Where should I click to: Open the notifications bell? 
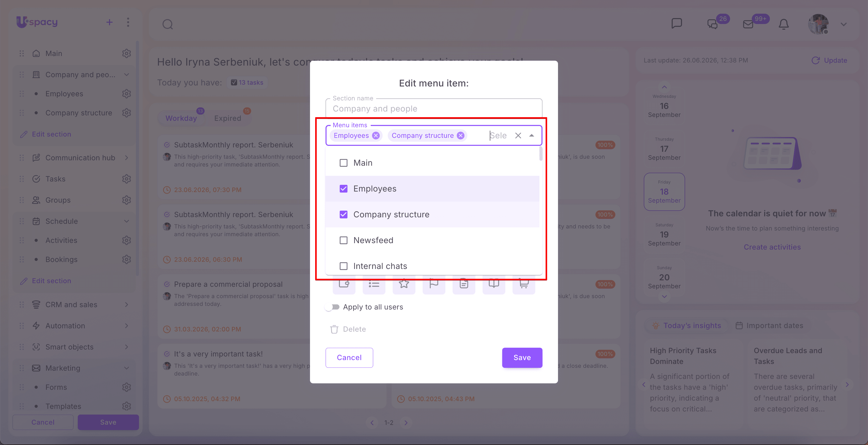[784, 24]
